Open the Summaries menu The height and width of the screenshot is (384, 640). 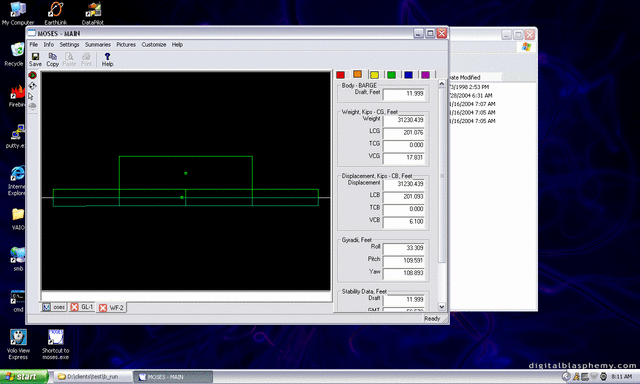pyautogui.click(x=98, y=44)
